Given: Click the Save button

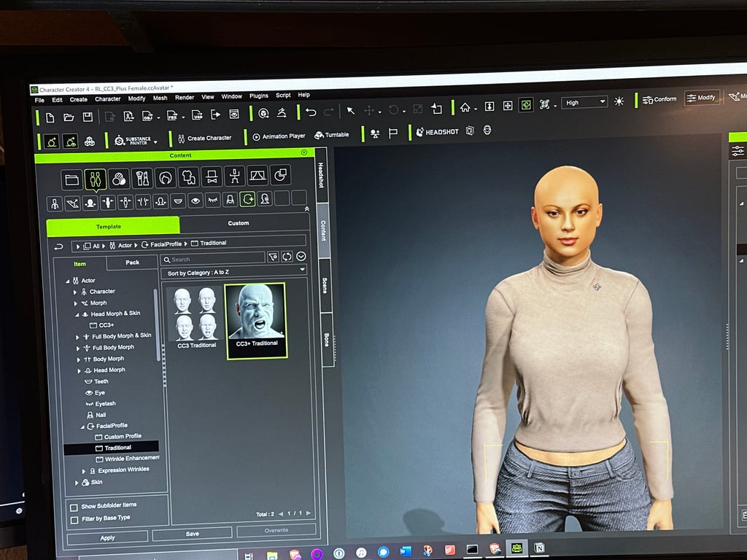Looking at the screenshot, I should (x=191, y=534).
